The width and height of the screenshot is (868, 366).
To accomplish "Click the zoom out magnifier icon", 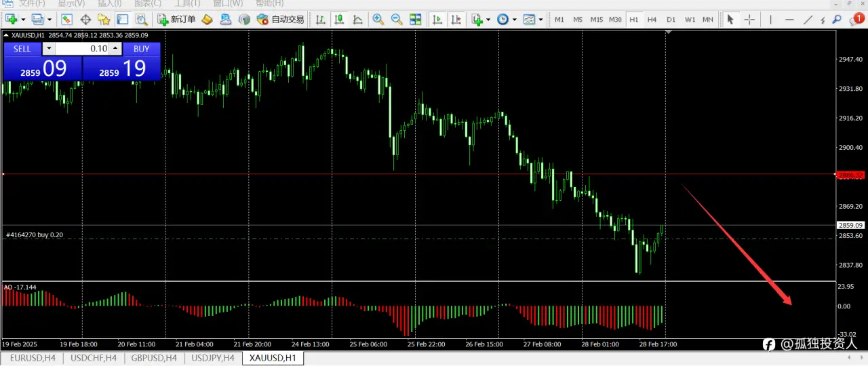I will [396, 20].
